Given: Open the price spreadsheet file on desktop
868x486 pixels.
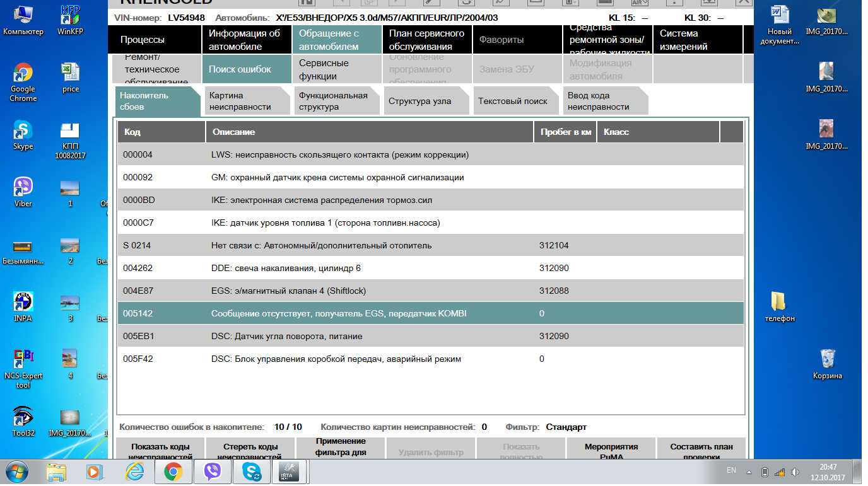Looking at the screenshot, I should point(71,78).
